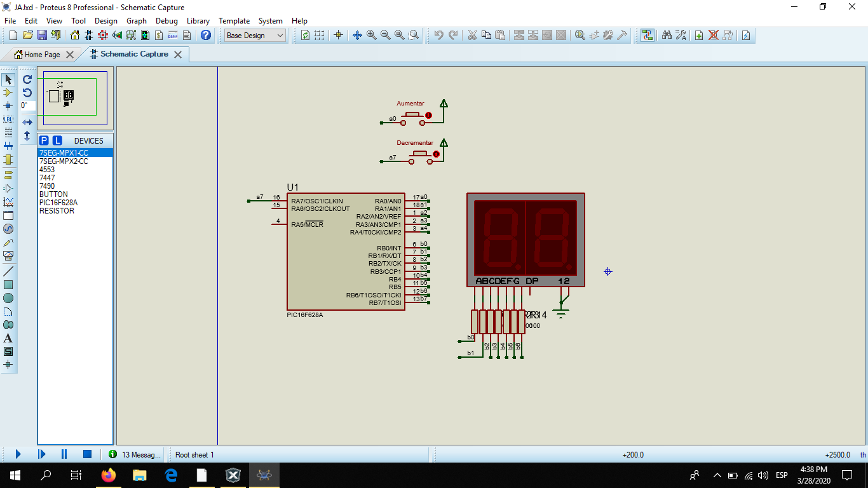Click the blue Help question mark icon
Screen dimensions: 868x488
206,35
